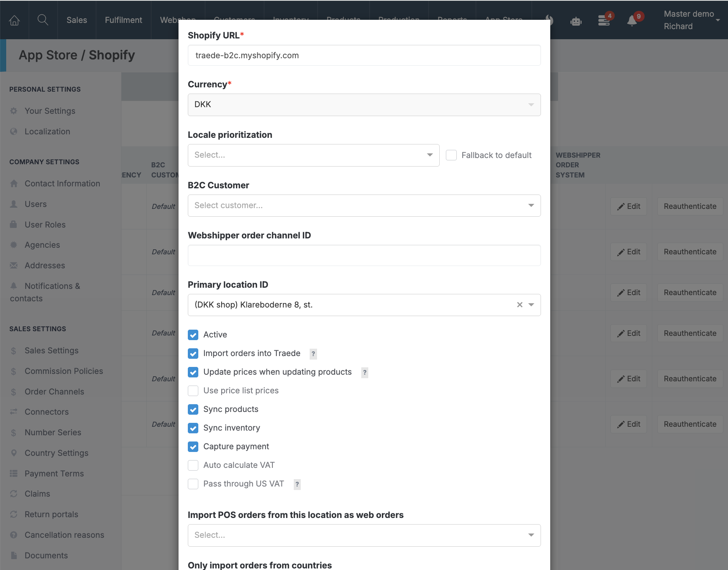The height and width of the screenshot is (570, 728).
Task: Show help for Import orders into Traede
Action: 313,354
